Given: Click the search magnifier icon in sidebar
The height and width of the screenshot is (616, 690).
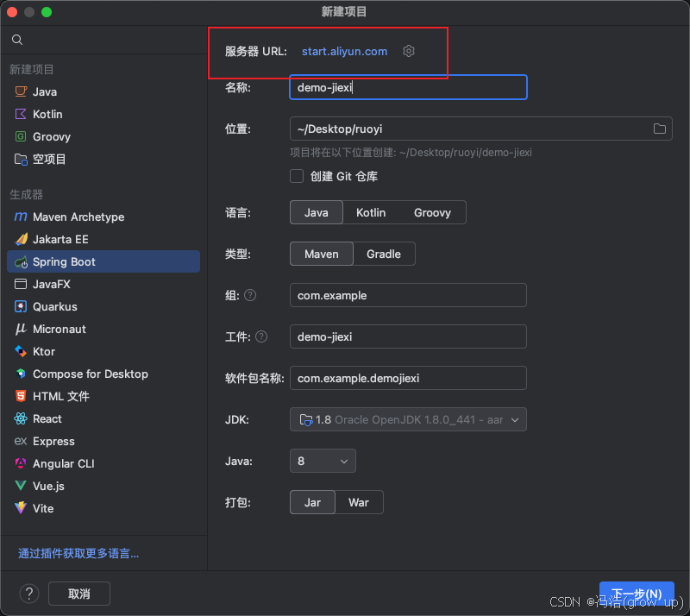Looking at the screenshot, I should click(x=17, y=40).
